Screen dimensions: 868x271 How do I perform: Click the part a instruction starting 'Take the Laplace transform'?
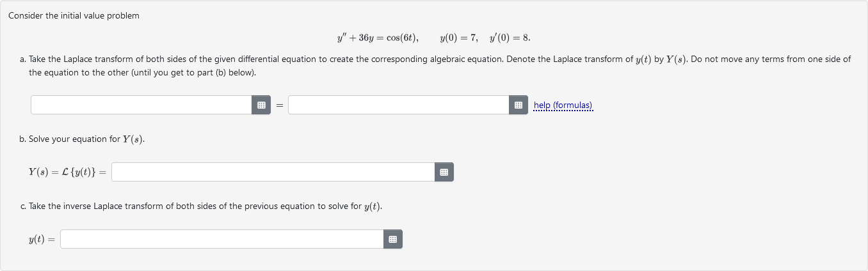[440, 65]
